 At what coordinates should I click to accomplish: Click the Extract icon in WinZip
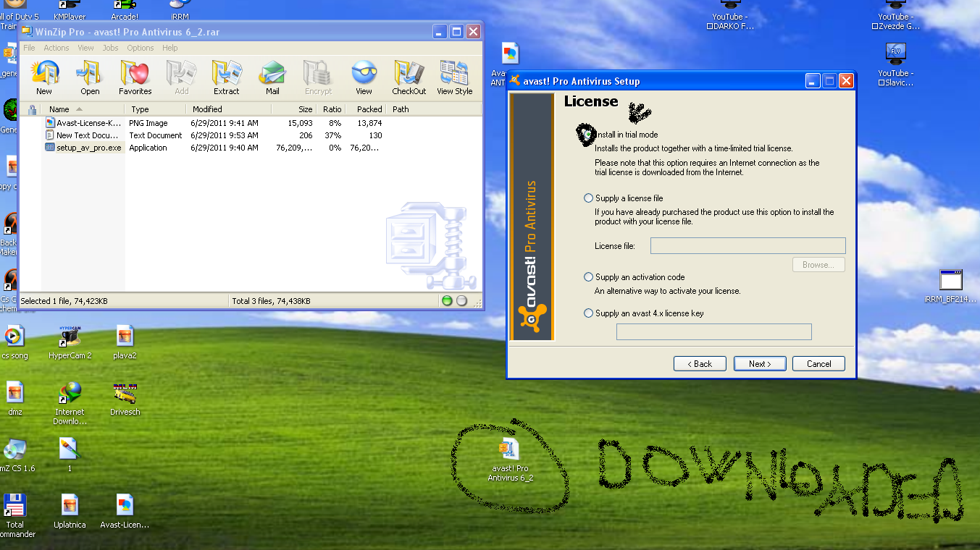tap(226, 77)
